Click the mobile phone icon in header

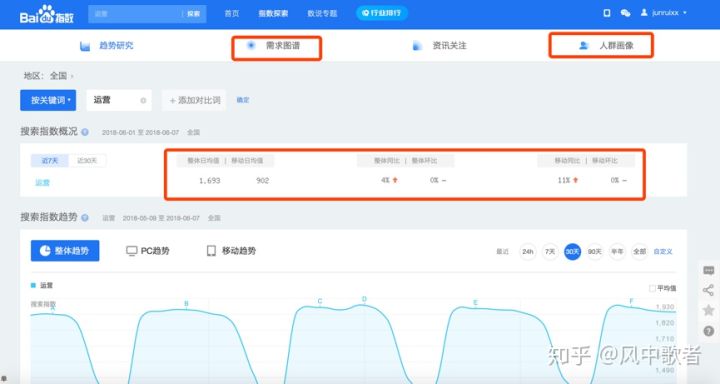tap(607, 13)
